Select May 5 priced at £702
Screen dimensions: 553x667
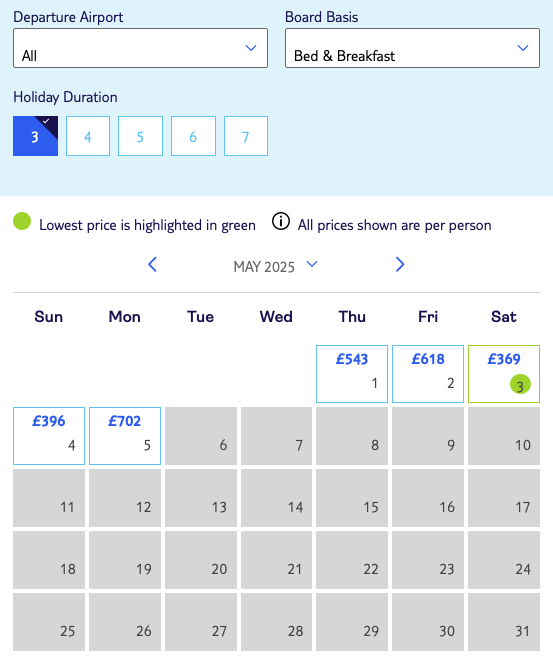click(125, 436)
